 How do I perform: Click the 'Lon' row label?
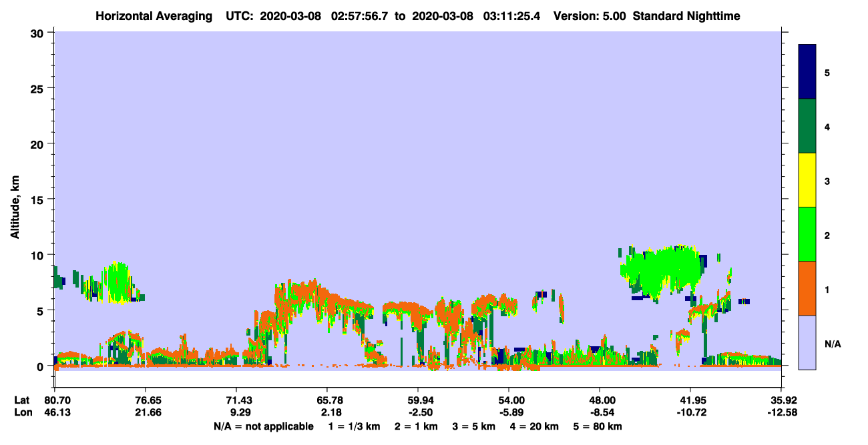pos(22,412)
